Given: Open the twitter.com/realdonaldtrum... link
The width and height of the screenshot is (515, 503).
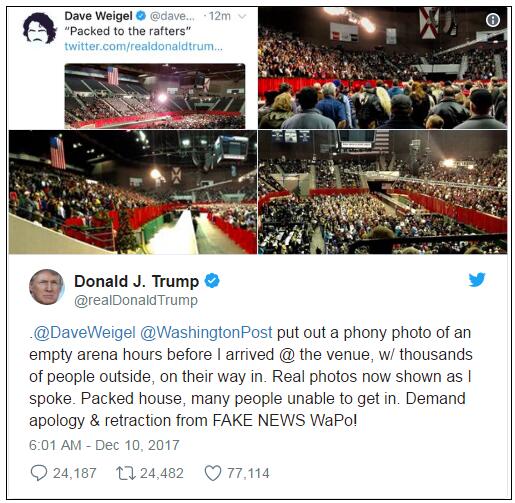Looking at the screenshot, I should click(x=143, y=46).
